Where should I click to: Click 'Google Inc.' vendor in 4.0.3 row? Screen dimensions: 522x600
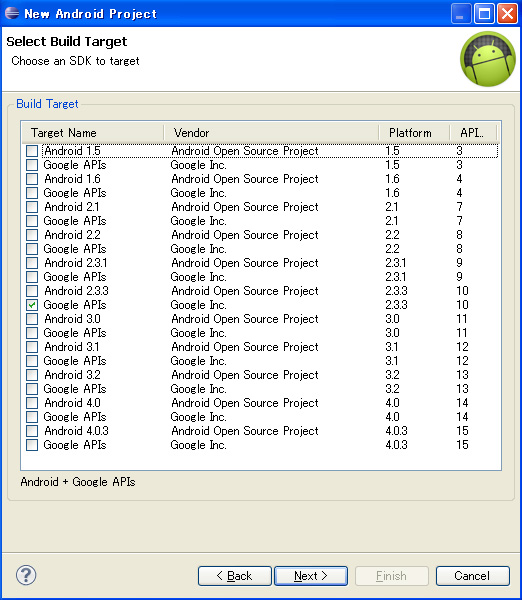pyautogui.click(x=198, y=445)
